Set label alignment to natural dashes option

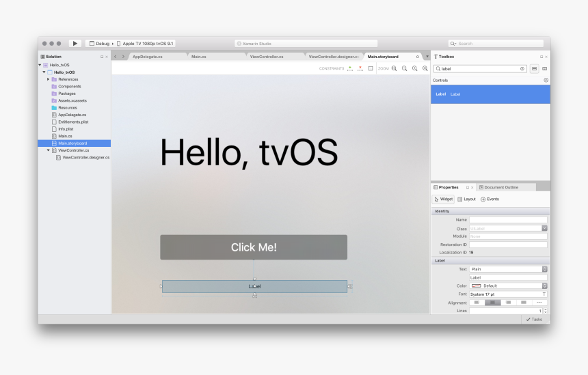(x=539, y=303)
